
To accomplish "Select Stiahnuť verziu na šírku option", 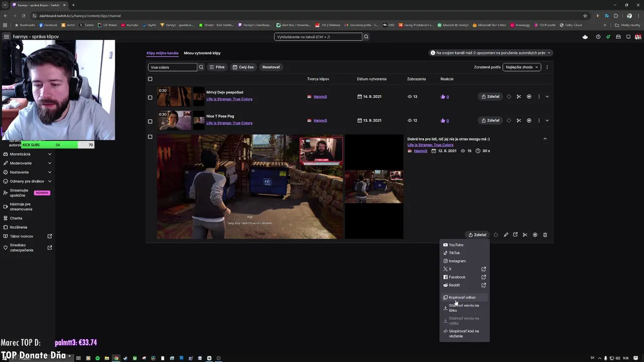I will 464,308.
